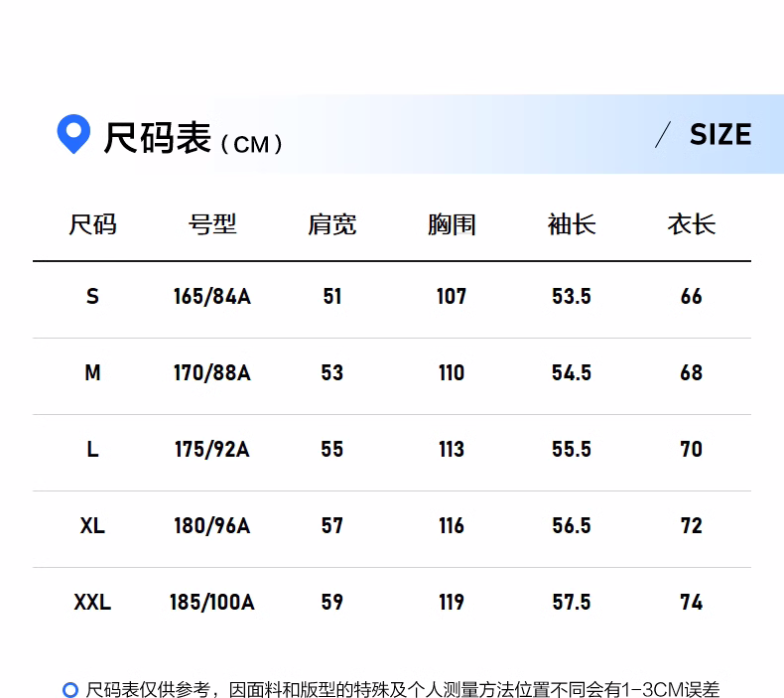Click the 180/96A cell
784x698 pixels.
point(212,525)
